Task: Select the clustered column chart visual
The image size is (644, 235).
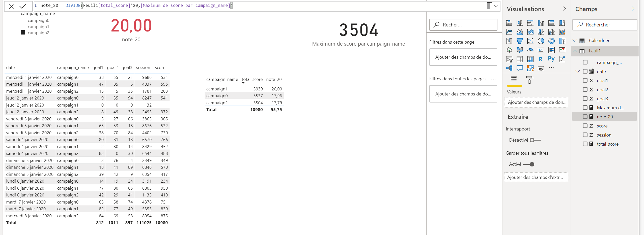Action: tap(541, 23)
